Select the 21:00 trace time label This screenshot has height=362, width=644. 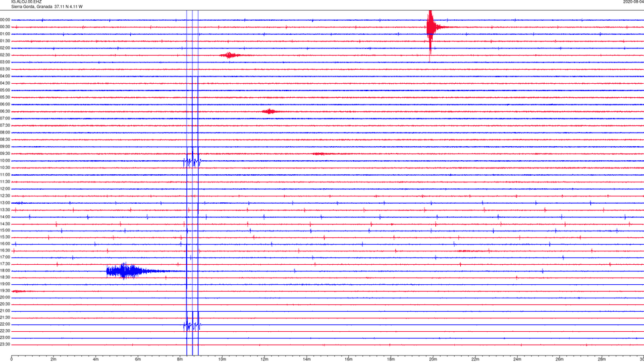click(x=5, y=310)
